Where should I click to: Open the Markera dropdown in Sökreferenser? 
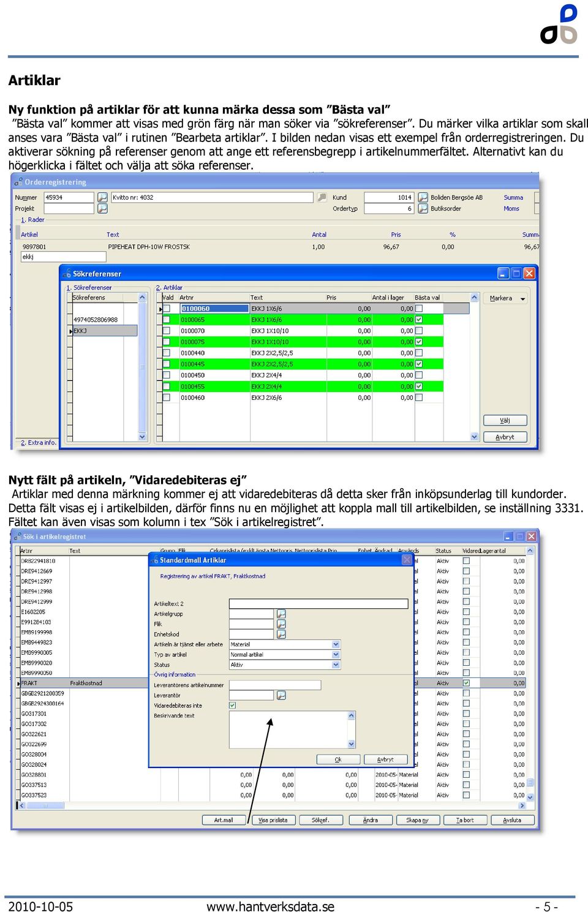[x=507, y=298]
